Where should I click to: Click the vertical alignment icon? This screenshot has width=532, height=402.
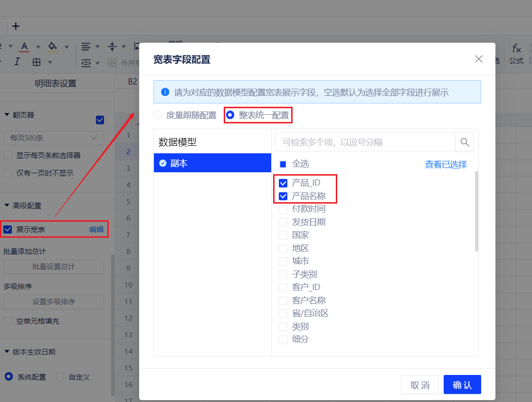click(112, 47)
